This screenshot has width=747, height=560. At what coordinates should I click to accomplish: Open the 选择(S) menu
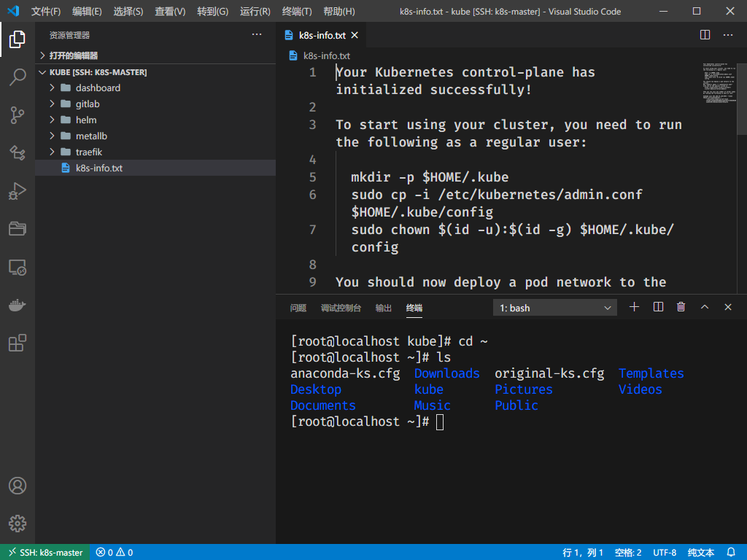coord(128,12)
